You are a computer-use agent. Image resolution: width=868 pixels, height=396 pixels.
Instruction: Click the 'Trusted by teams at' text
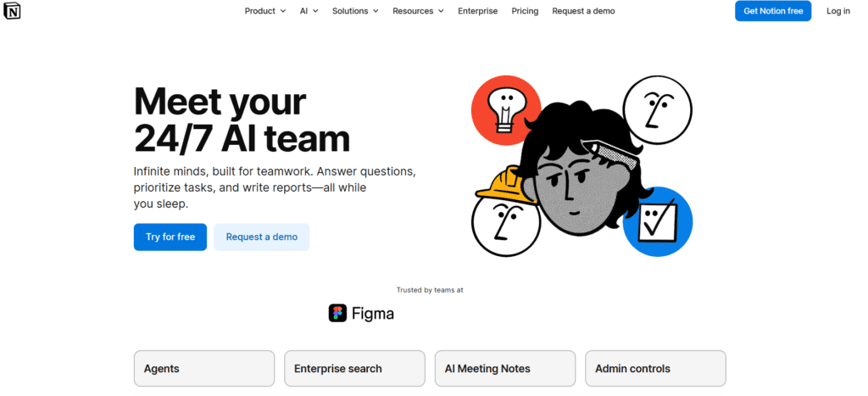coord(430,290)
